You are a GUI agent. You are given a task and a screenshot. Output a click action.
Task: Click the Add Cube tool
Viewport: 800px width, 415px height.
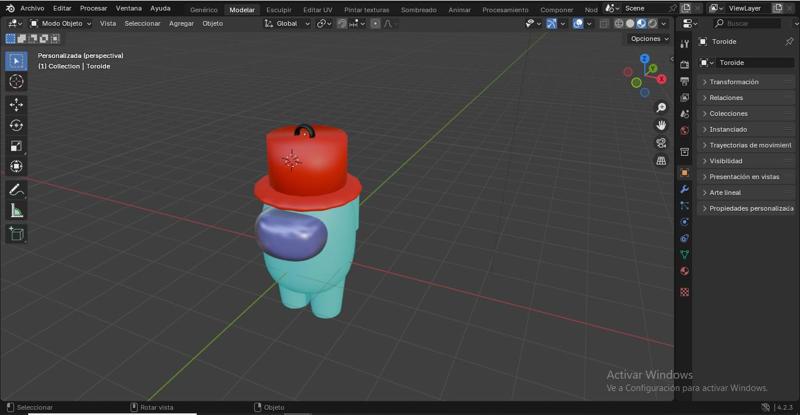(x=16, y=233)
